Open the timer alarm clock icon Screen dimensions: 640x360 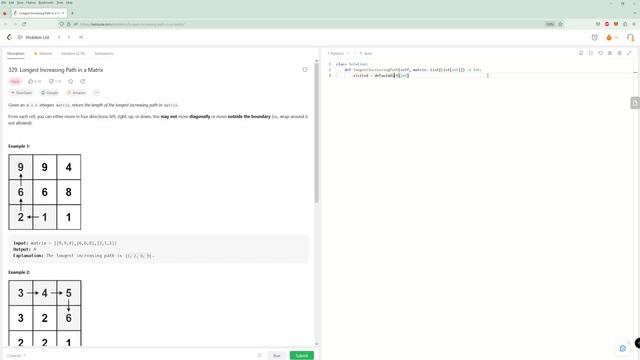[595, 38]
